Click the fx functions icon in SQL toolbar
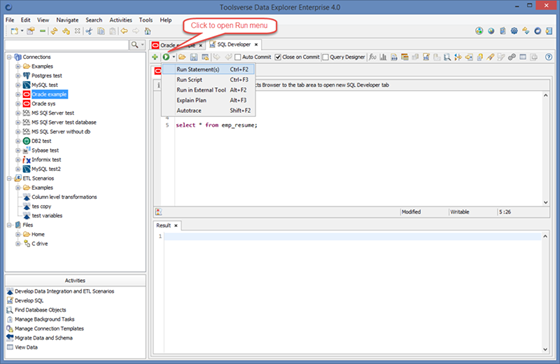 (x=372, y=57)
